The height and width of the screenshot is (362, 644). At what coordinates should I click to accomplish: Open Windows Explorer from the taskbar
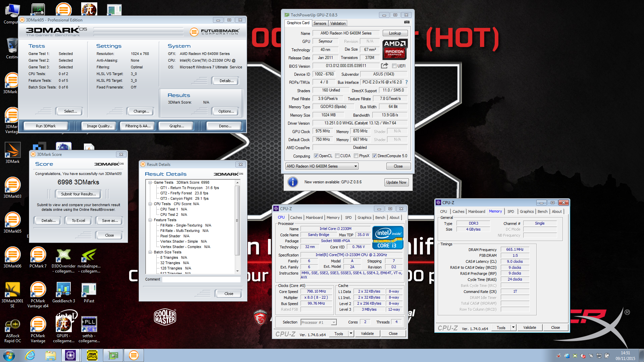tap(51, 355)
